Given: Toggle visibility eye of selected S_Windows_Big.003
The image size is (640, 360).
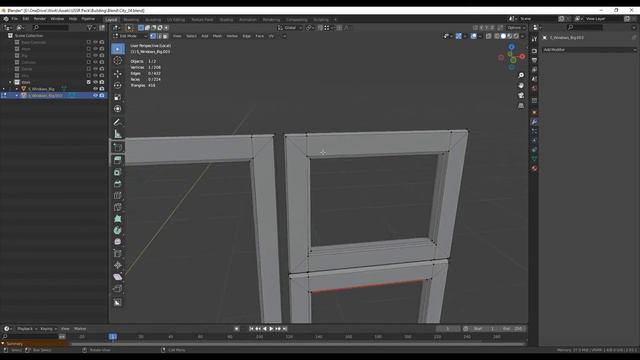Looking at the screenshot, I should pos(95,96).
